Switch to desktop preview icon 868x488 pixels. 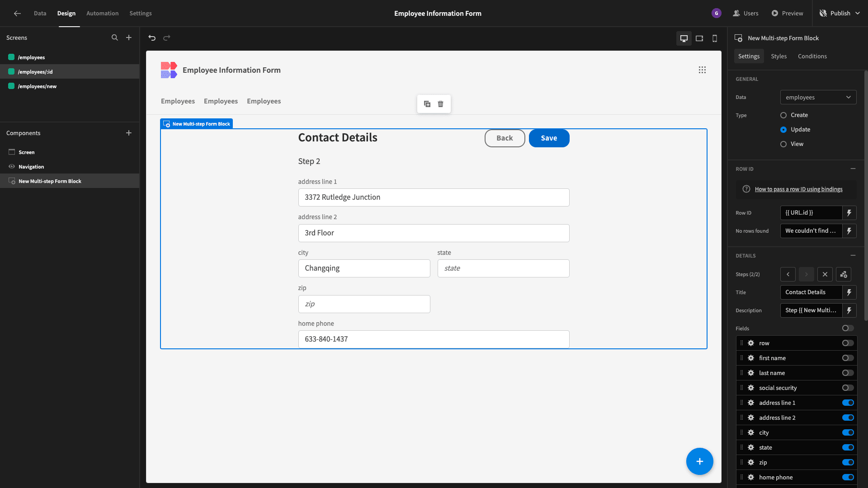point(684,38)
